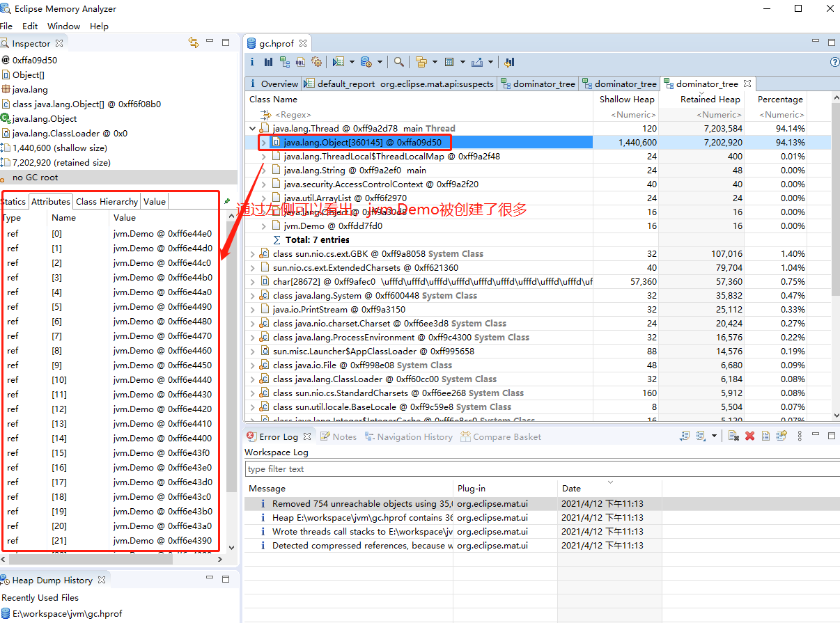Open the thread overview gear icon
The height and width of the screenshot is (623, 840).
[317, 62]
